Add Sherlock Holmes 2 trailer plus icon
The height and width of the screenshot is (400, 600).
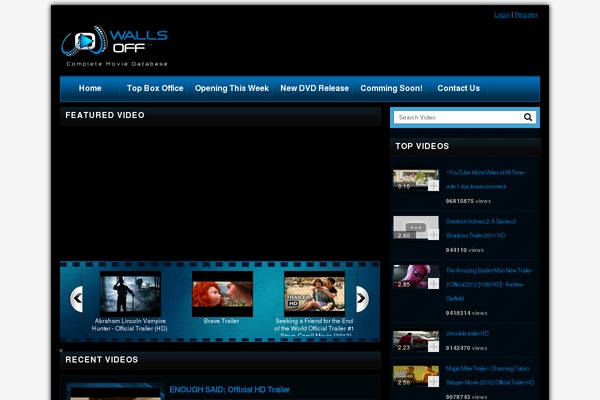(x=433, y=234)
